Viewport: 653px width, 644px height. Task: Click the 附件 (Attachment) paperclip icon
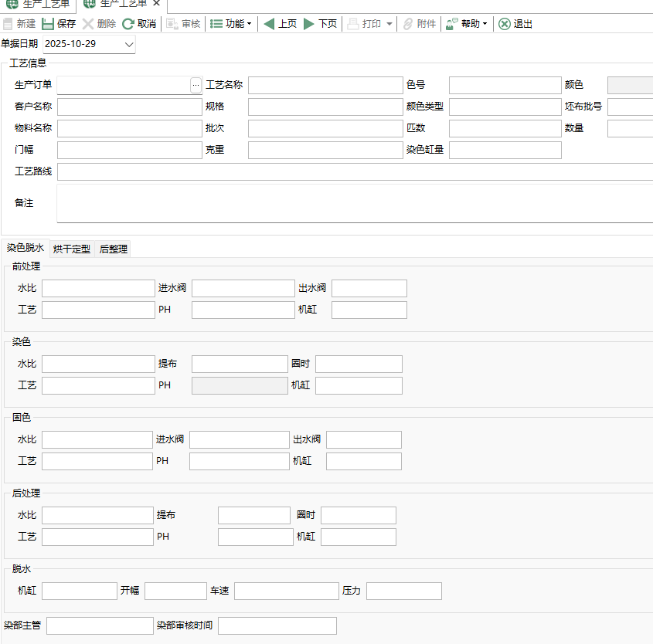[407, 24]
